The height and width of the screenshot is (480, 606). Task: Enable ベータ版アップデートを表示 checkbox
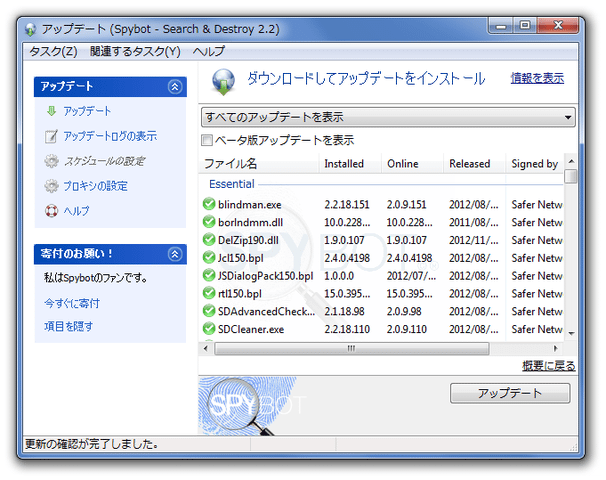click(x=207, y=140)
